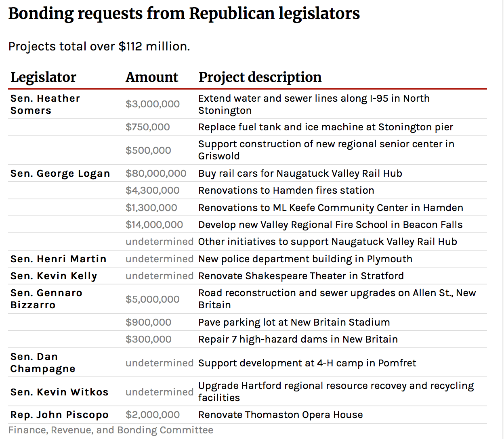Click the $750,000 Stonington pier amount

tap(148, 127)
